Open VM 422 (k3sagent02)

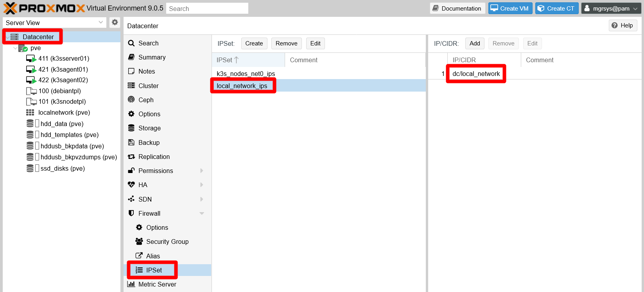pos(63,80)
